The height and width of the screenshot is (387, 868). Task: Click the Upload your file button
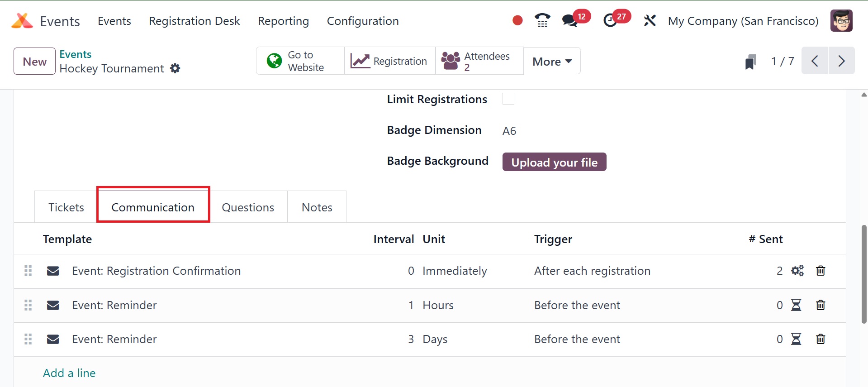[554, 162]
